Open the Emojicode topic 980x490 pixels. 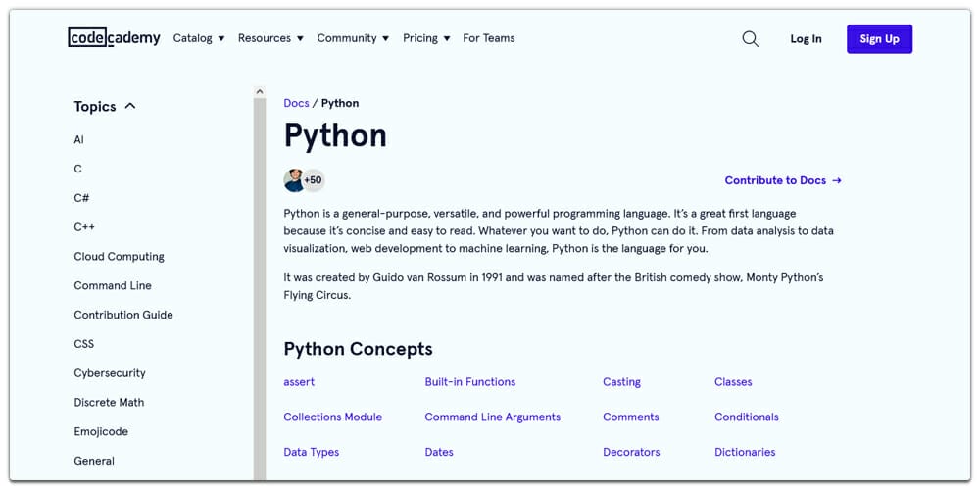101,432
